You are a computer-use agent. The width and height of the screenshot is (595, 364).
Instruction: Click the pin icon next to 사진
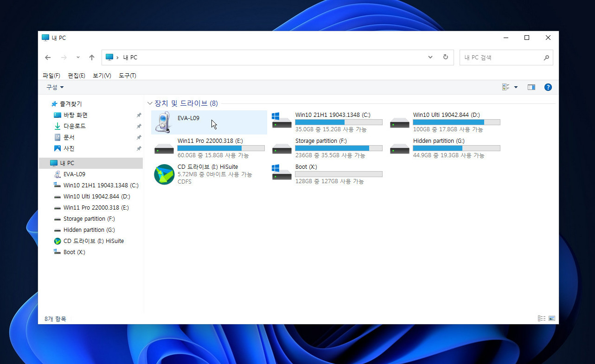(x=139, y=148)
